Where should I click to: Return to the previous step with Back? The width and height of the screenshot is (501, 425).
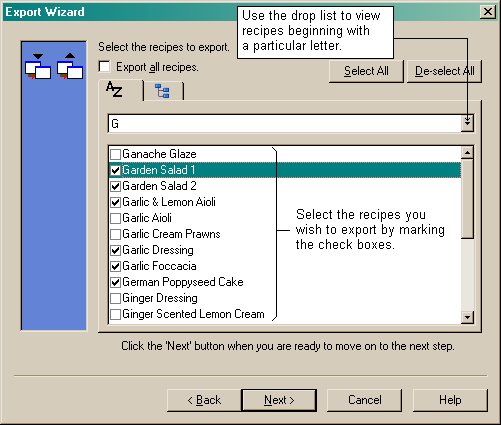[x=204, y=400]
